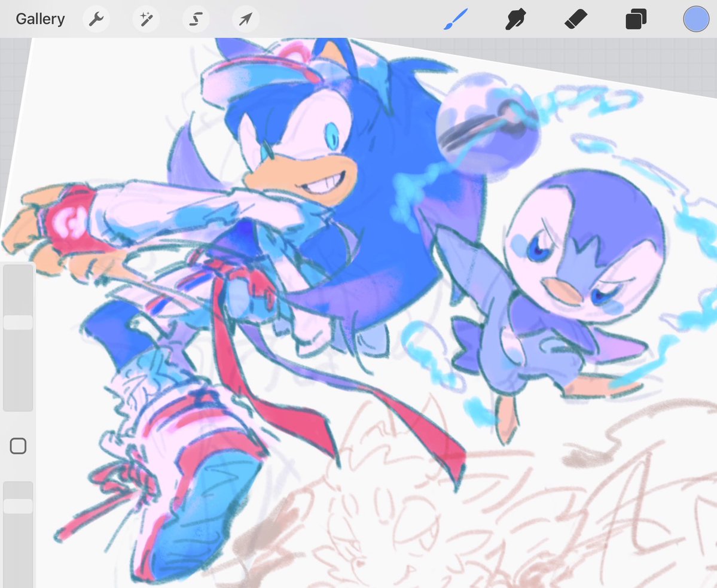The height and width of the screenshot is (588, 717).
Task: Select the Smudge tool
Action: point(515,19)
